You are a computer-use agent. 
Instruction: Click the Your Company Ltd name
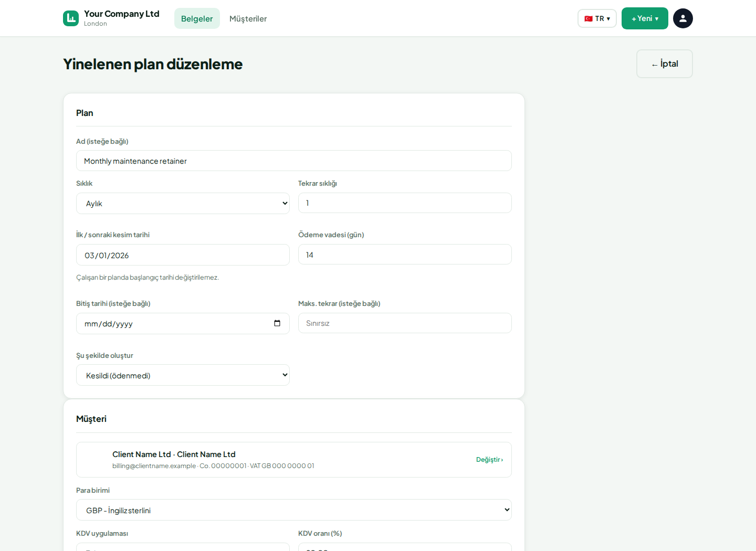122,14
